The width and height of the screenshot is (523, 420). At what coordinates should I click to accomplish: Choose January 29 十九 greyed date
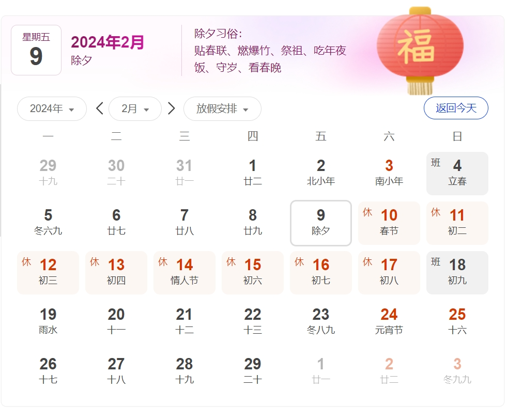click(x=48, y=174)
